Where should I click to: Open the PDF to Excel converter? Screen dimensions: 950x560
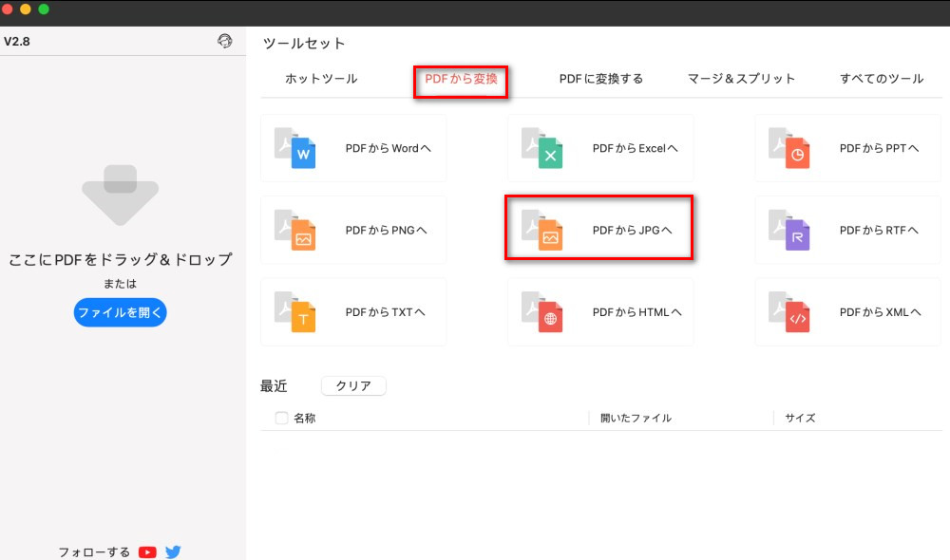tap(599, 148)
